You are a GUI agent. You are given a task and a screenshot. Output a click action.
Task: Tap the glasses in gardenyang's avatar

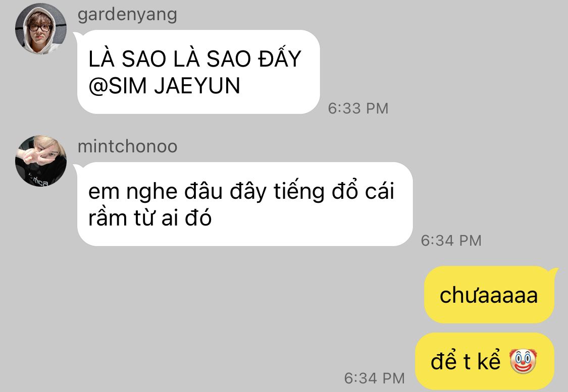pos(39,28)
